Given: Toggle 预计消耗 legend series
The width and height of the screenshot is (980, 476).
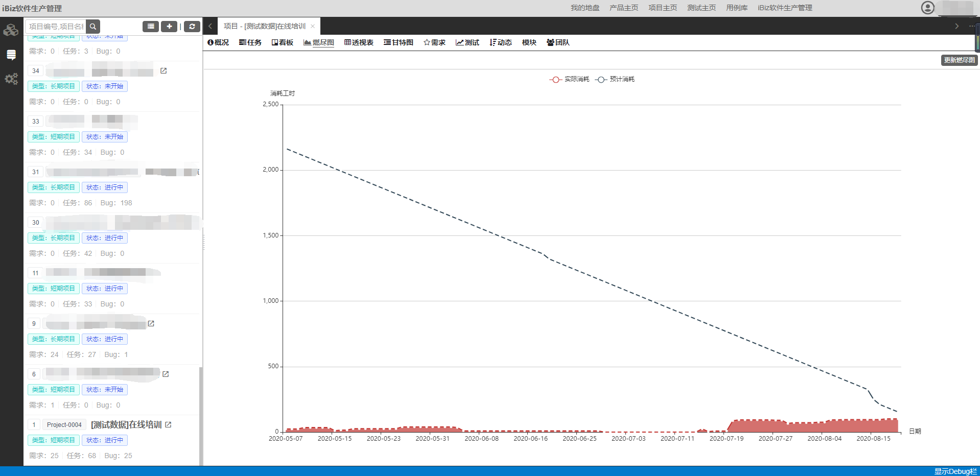Looking at the screenshot, I should [x=615, y=79].
